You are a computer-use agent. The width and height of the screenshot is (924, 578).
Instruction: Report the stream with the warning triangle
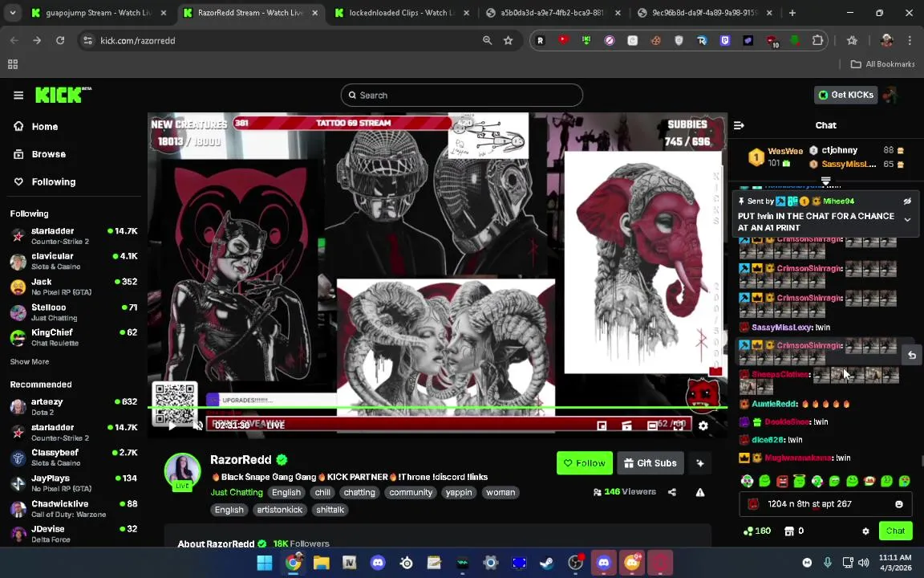[x=700, y=492]
